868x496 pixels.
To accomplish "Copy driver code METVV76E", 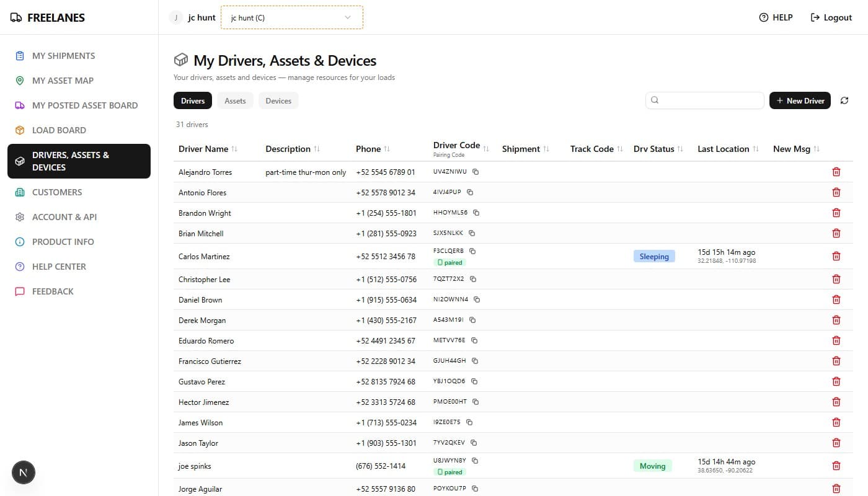I will (x=474, y=340).
